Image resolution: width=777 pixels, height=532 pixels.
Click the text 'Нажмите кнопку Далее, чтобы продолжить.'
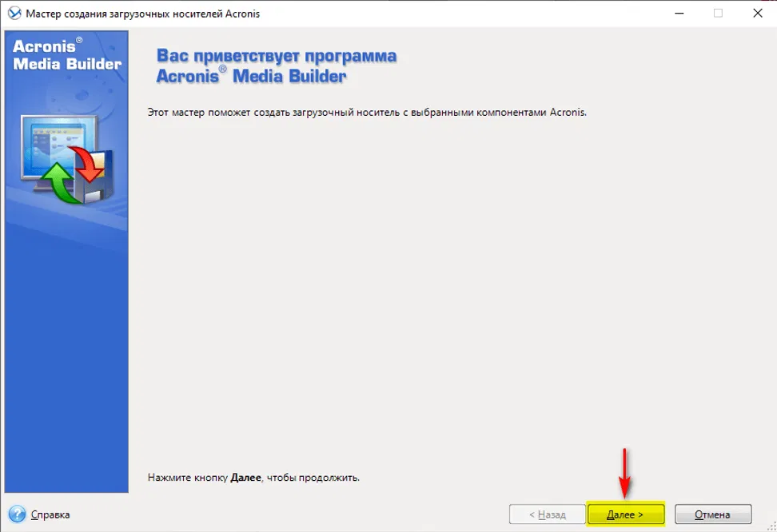pyautogui.click(x=253, y=478)
